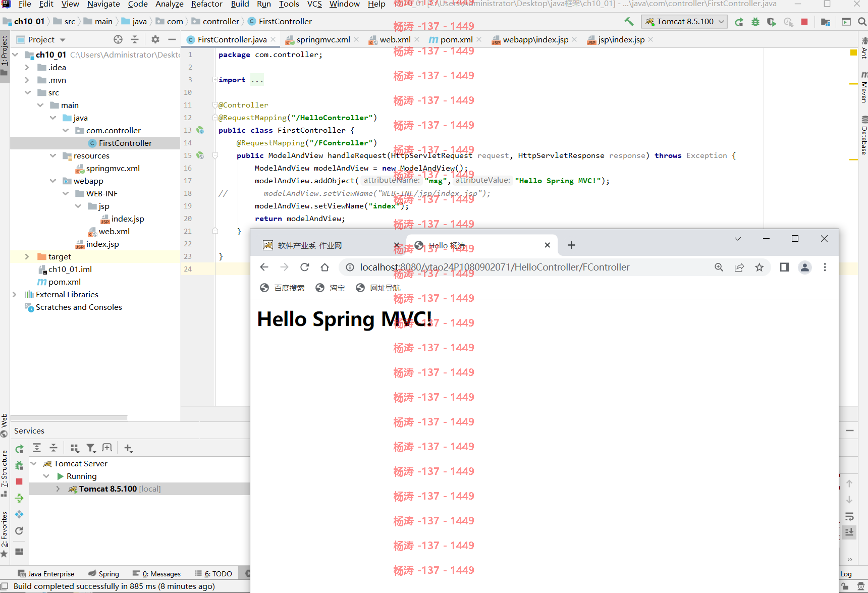Rerun Tomcat from the top toolbar
The width and height of the screenshot is (868, 593).
point(739,22)
